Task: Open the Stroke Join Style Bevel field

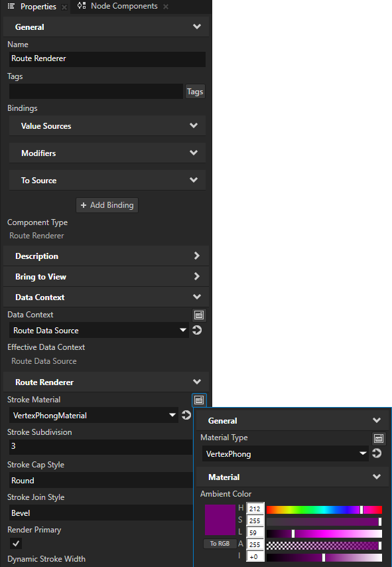Action: pyautogui.click(x=101, y=513)
